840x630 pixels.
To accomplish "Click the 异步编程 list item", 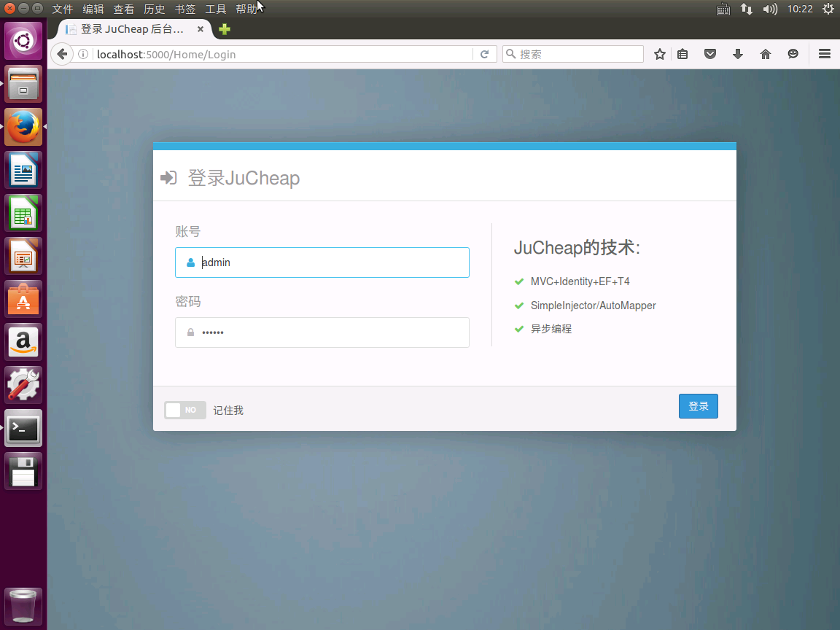I will click(x=551, y=329).
